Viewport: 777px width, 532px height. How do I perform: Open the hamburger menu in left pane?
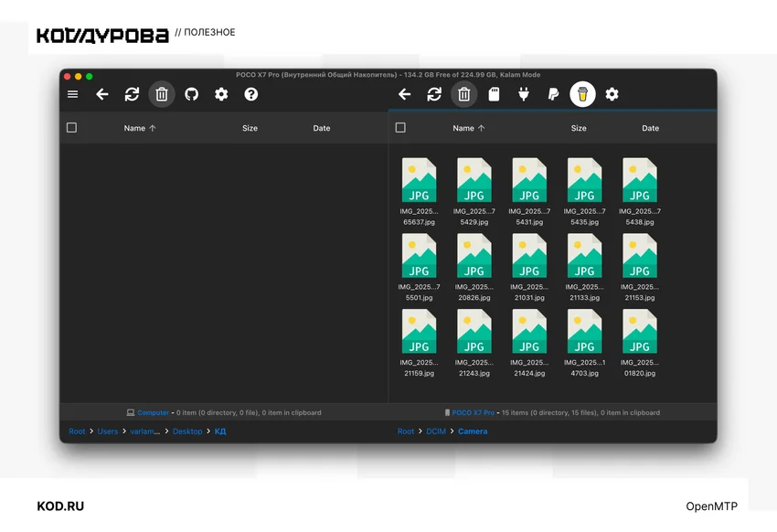(x=72, y=94)
